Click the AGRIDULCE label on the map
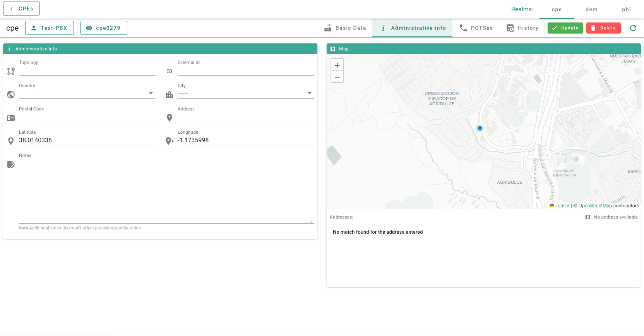Image resolution: width=644 pixels, height=336 pixels. point(509,183)
